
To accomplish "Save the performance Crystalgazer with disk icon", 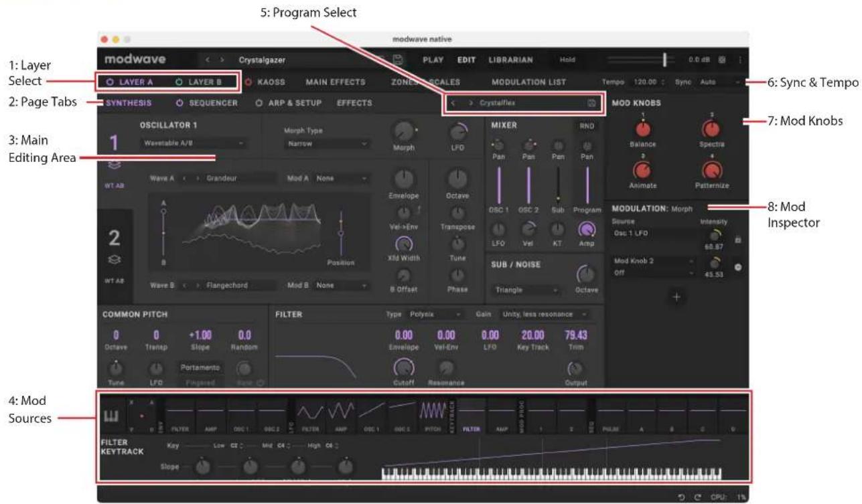I will 397,60.
